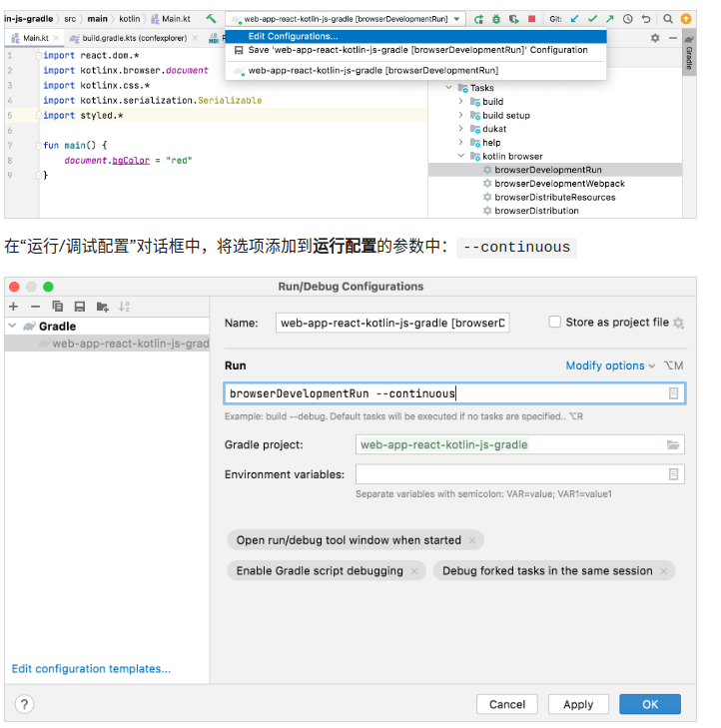Viewport: 721px width, 728px height.
Task: Switch to build.gradle.kts (confexplorer) tab
Action: pyautogui.click(x=134, y=38)
